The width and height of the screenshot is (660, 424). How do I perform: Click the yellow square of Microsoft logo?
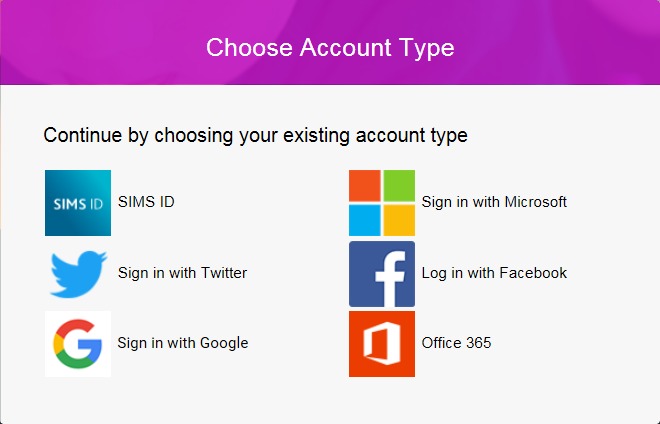point(399,220)
